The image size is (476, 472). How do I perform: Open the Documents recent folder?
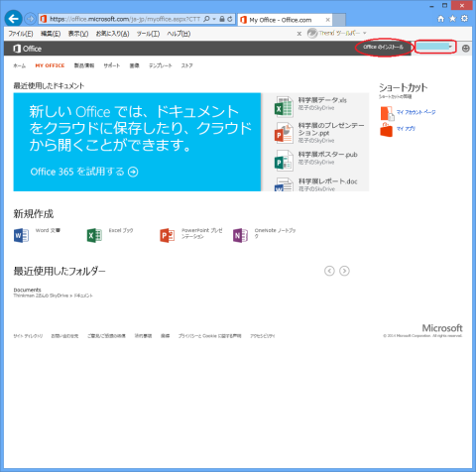pos(28,290)
